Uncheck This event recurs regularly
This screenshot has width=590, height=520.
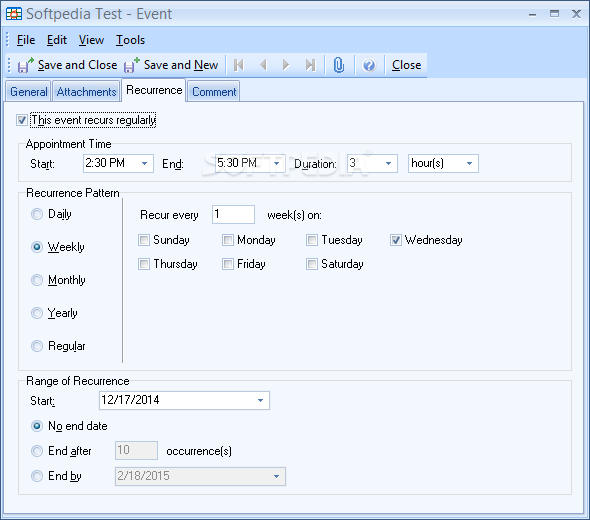coord(21,120)
